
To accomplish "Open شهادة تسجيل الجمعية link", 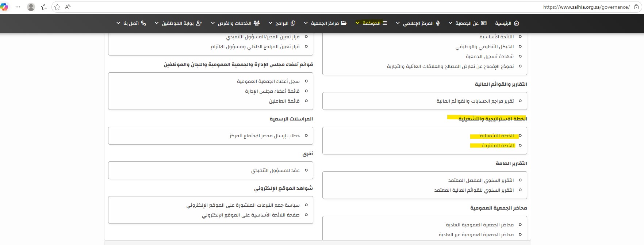I will (x=490, y=57).
